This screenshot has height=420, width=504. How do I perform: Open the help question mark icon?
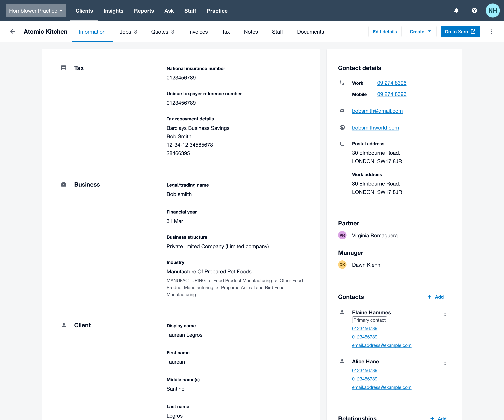click(x=474, y=10)
